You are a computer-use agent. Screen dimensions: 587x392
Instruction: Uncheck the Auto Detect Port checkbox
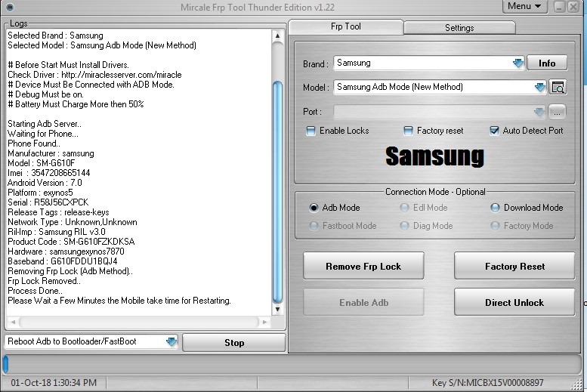tap(494, 131)
